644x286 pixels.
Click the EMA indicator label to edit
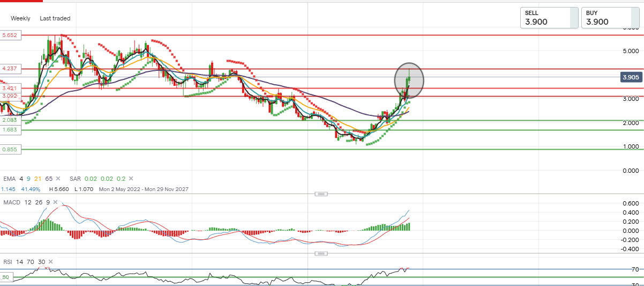tap(9, 178)
